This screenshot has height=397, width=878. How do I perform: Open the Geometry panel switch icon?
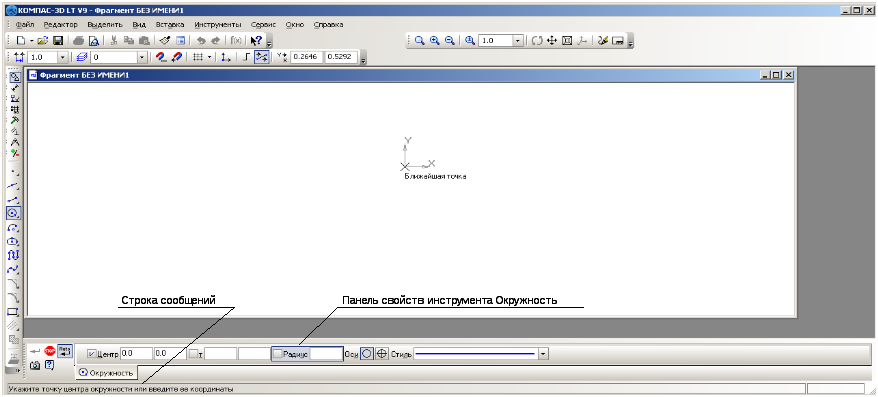[15, 77]
